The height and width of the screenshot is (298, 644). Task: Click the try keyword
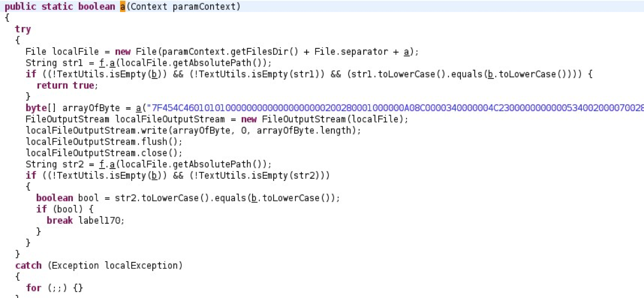coord(23,29)
